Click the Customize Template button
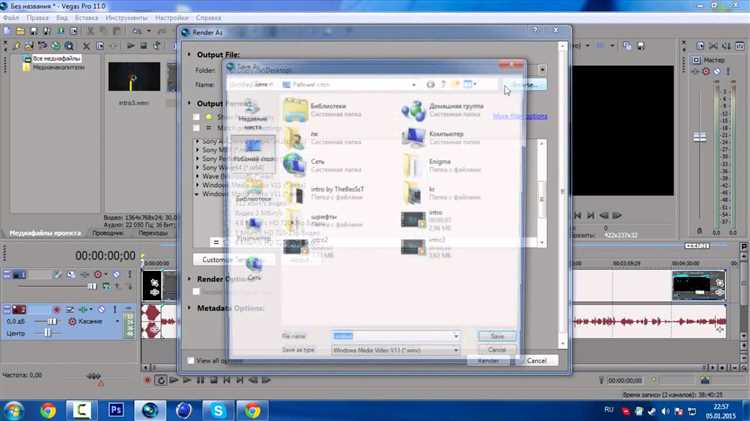Viewport: 750px width, 421px height. [x=233, y=260]
